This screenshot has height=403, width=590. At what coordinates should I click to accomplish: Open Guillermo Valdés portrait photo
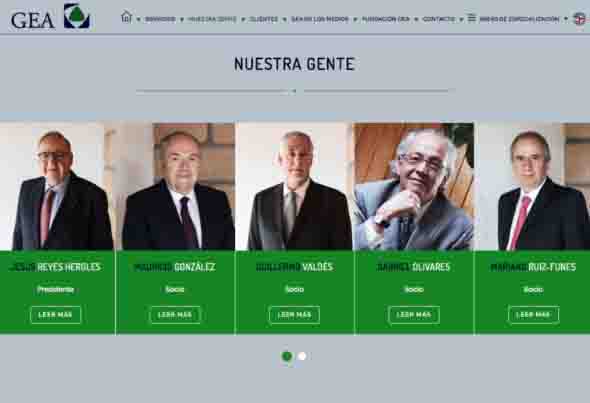pyautogui.click(x=294, y=186)
